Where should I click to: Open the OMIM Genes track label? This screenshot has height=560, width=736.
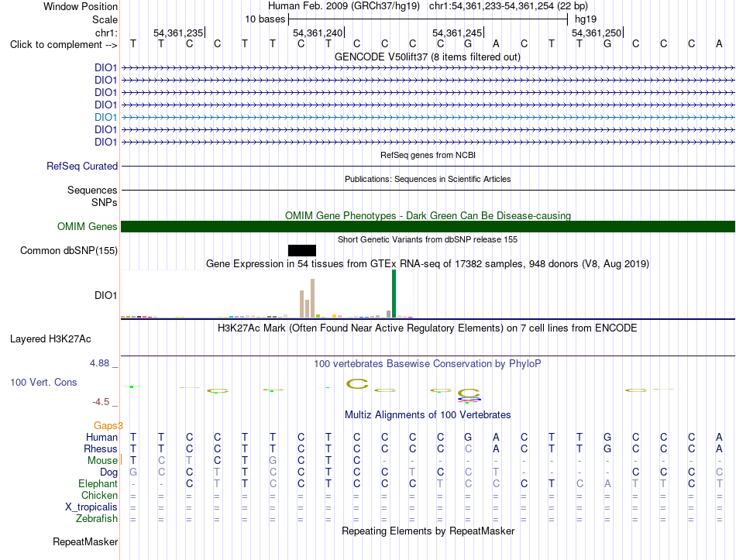click(88, 227)
